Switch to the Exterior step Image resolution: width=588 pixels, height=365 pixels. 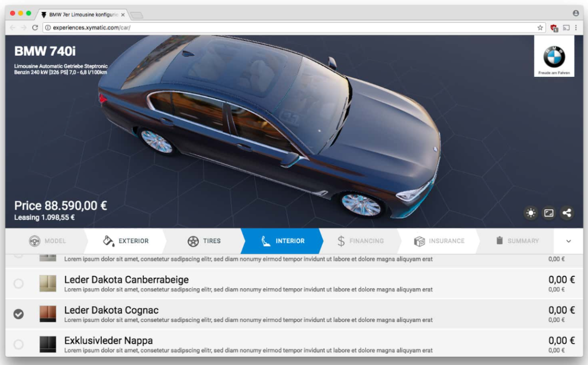(x=126, y=241)
